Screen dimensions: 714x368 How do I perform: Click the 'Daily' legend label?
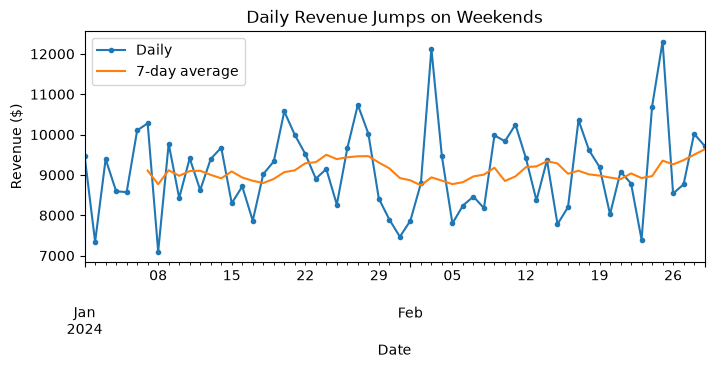point(154,50)
